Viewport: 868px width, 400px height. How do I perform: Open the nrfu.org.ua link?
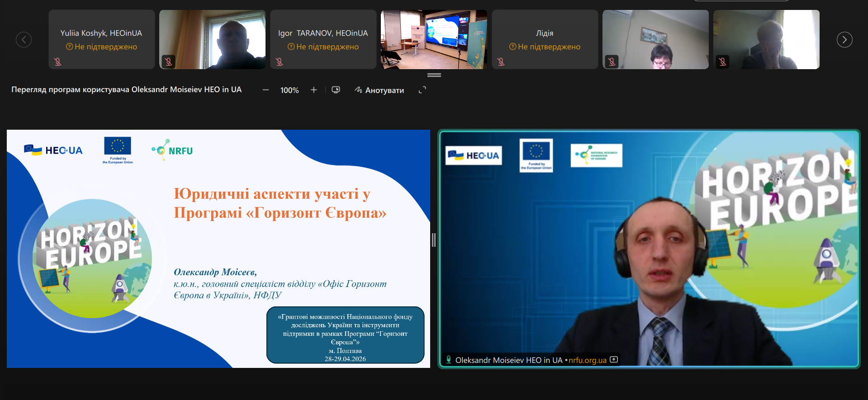(587, 360)
